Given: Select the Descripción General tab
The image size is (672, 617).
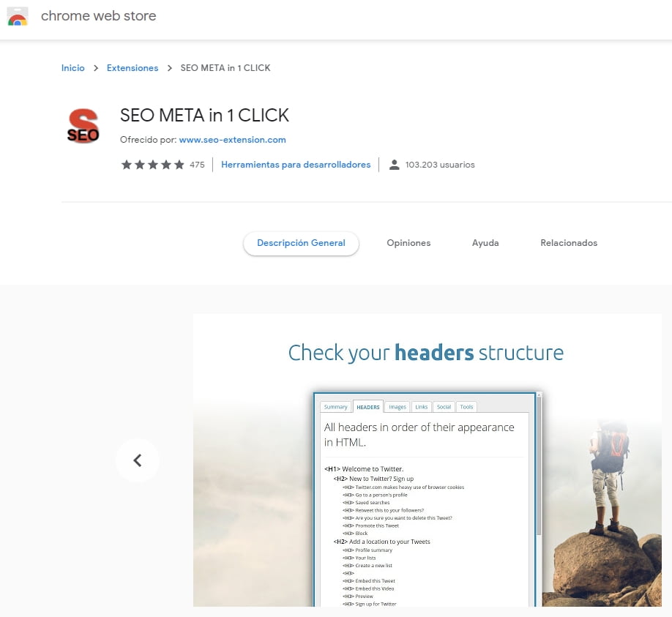Looking at the screenshot, I should (301, 242).
